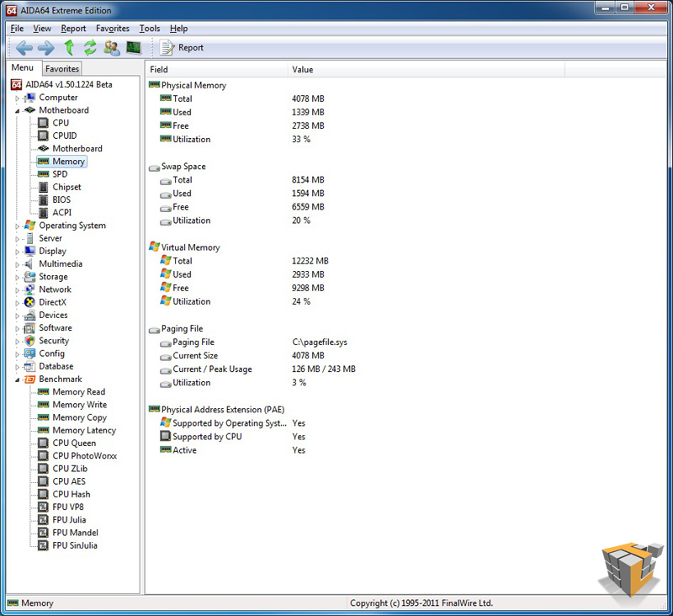
Task: Open the Tools menu
Action: [x=150, y=29]
